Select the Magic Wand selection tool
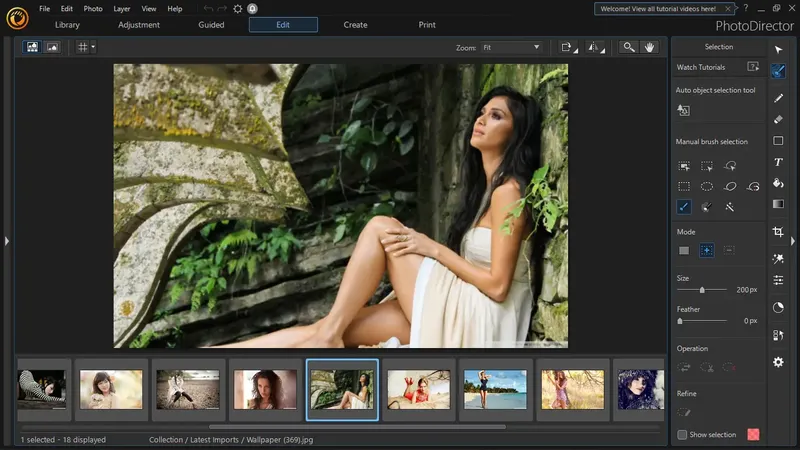 (730, 207)
